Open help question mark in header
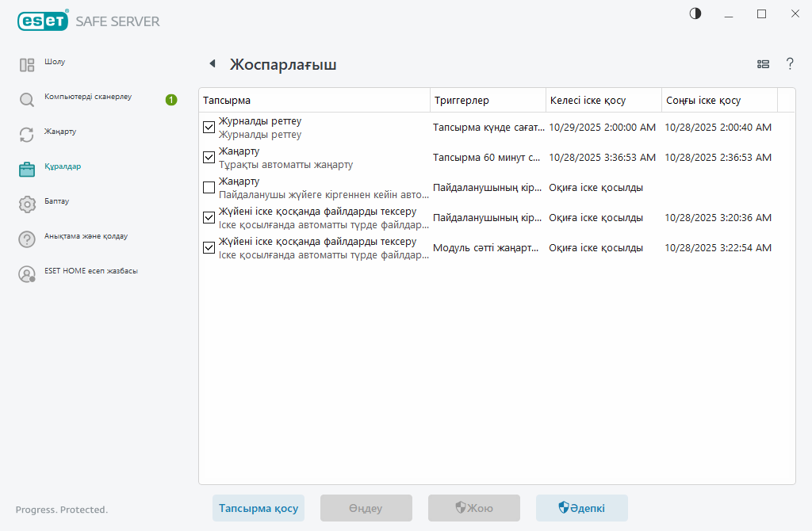 [x=790, y=64]
